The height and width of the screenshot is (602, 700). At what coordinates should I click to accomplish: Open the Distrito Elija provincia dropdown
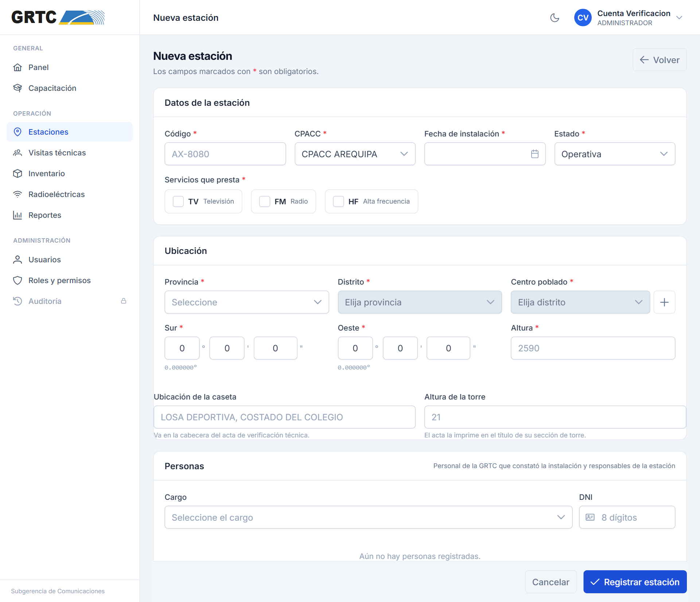420,302
